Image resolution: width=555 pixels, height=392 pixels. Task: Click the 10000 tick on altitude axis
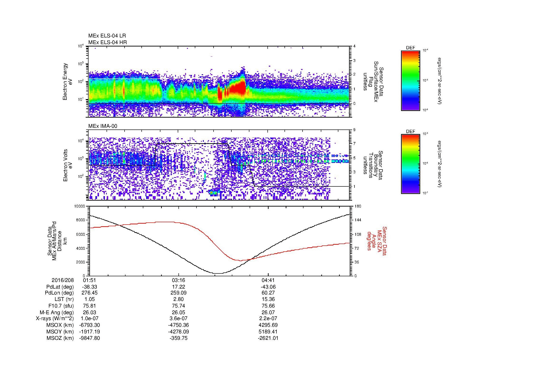[80, 206]
